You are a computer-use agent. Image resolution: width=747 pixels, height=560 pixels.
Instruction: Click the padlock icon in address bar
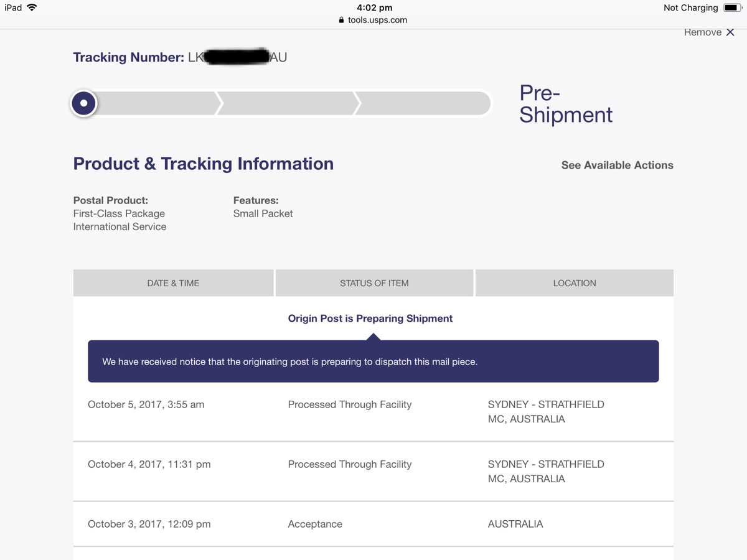pyautogui.click(x=341, y=20)
